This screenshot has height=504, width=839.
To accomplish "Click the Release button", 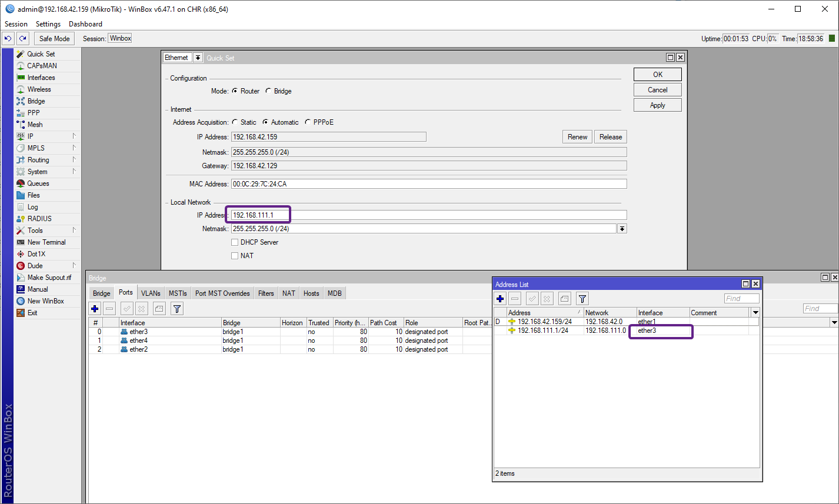I will click(611, 137).
